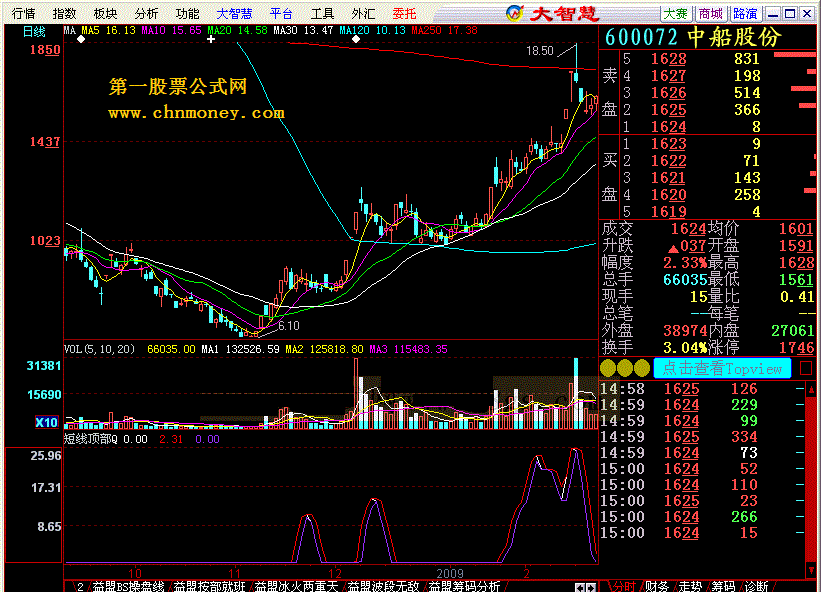The image size is (821, 592).
Task: Click the trade list scroll-up arrow
Action: coord(811,389)
